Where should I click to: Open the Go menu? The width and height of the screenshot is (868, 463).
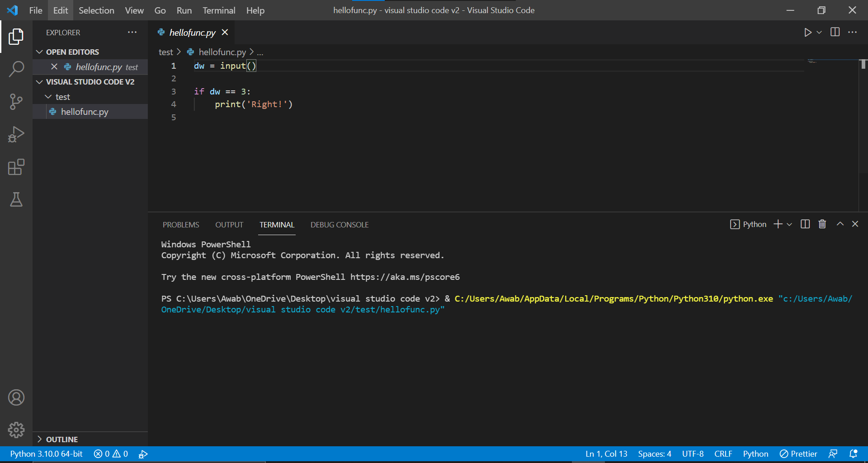[160, 10]
